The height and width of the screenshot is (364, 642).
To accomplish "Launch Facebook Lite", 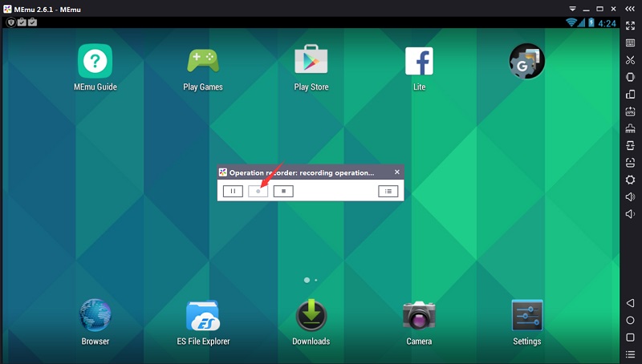I will point(419,61).
